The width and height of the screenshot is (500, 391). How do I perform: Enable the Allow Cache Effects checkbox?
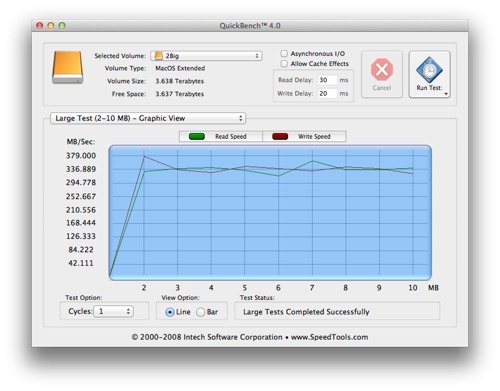[x=284, y=63]
